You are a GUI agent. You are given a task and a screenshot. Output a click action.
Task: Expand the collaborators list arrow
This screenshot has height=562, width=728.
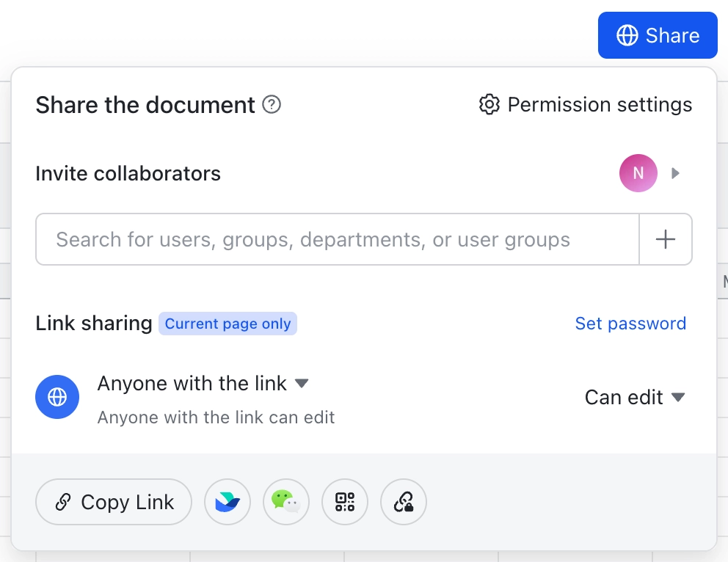676,173
